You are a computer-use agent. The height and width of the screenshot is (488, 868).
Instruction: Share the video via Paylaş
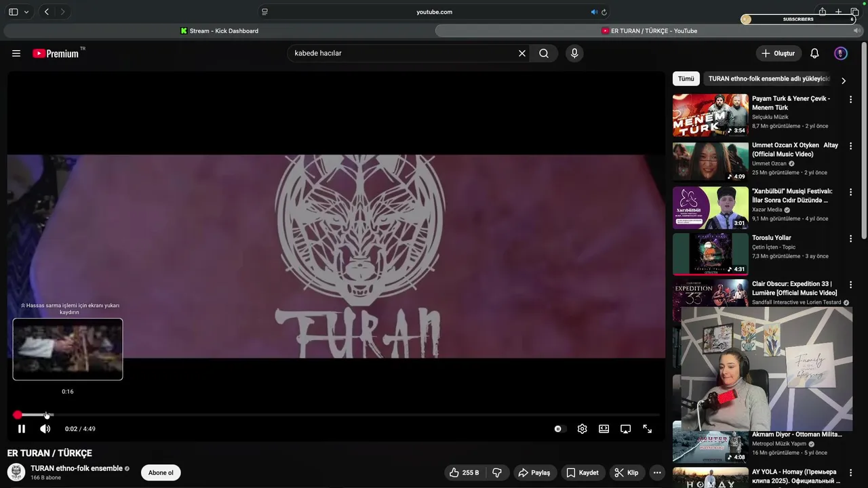[534, 472]
